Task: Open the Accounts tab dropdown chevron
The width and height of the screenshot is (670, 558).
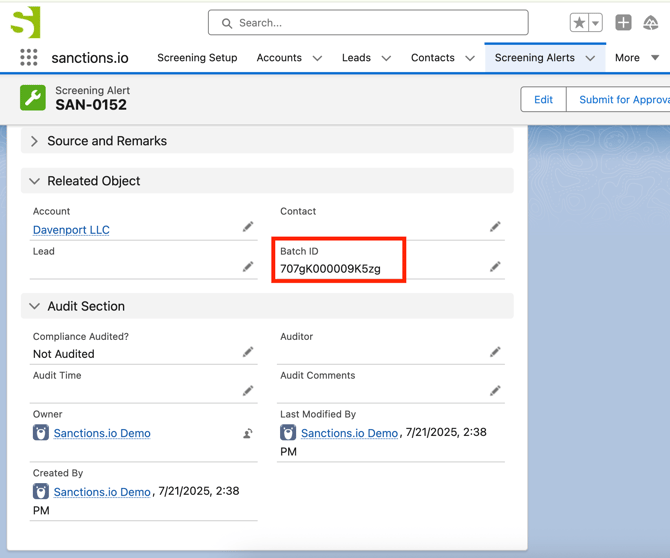Action: pyautogui.click(x=317, y=58)
